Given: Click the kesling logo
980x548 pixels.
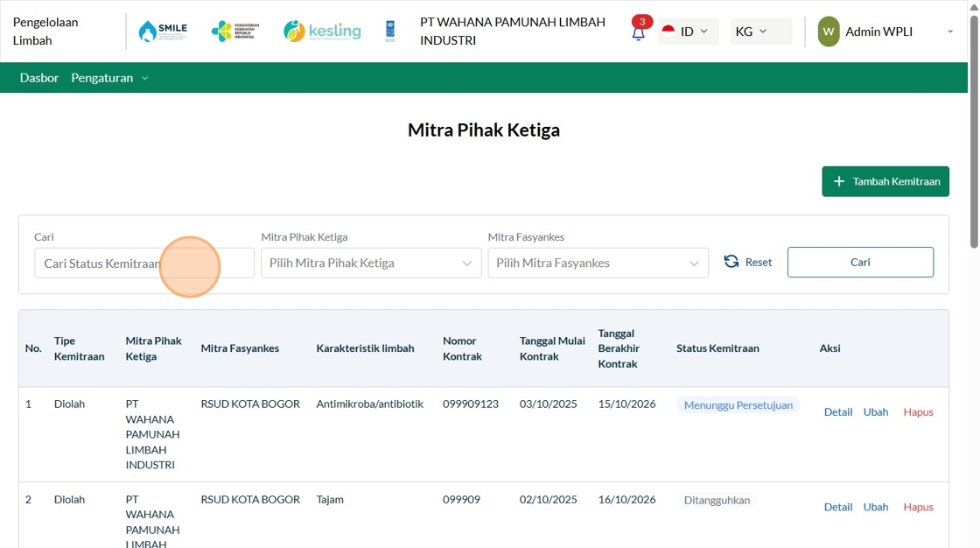Looking at the screenshot, I should [x=322, y=32].
